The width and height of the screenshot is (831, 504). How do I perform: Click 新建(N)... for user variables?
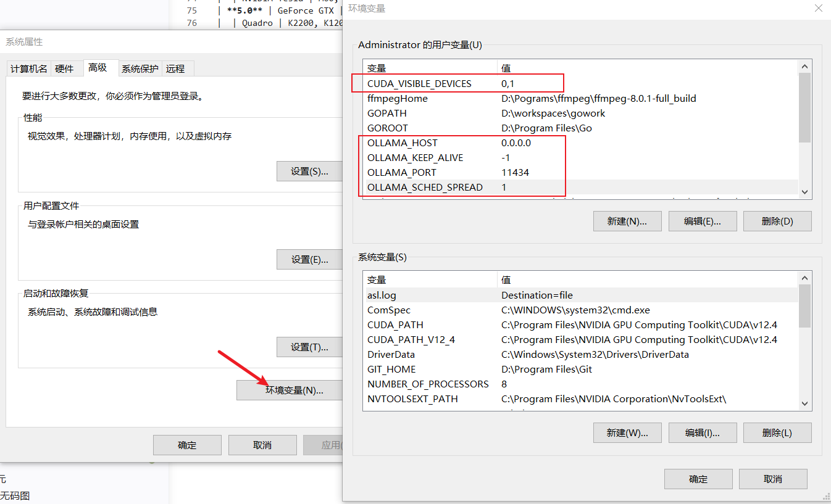click(x=627, y=221)
